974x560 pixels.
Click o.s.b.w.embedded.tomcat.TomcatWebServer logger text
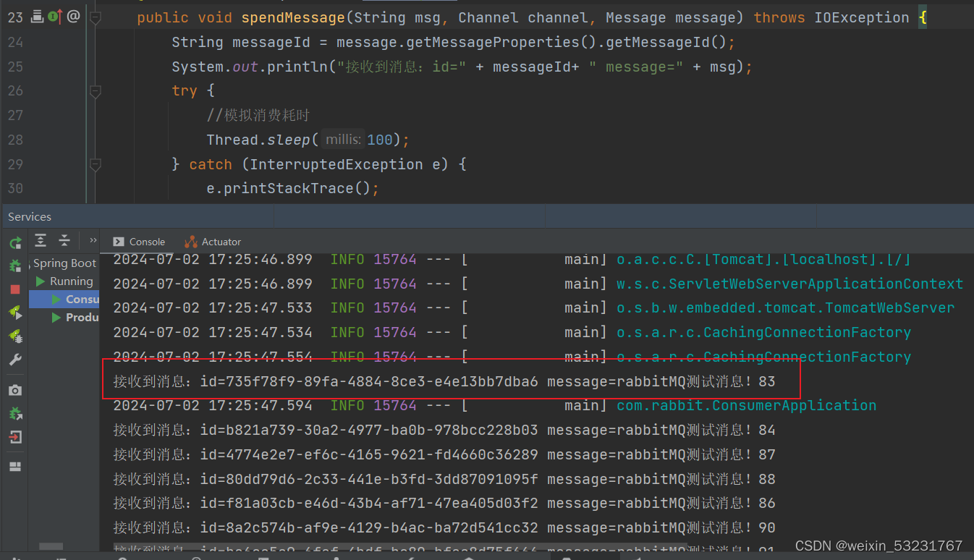point(785,307)
